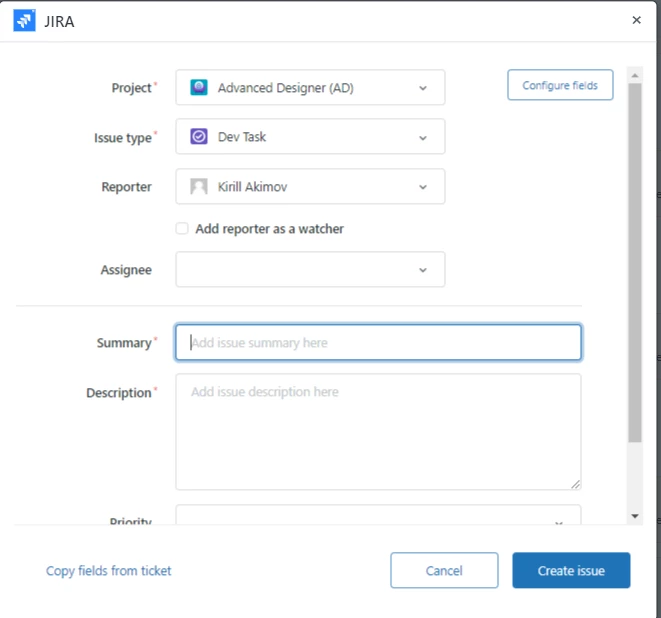This screenshot has width=661, height=618.
Task: Click the Reporter label
Action: (x=126, y=187)
